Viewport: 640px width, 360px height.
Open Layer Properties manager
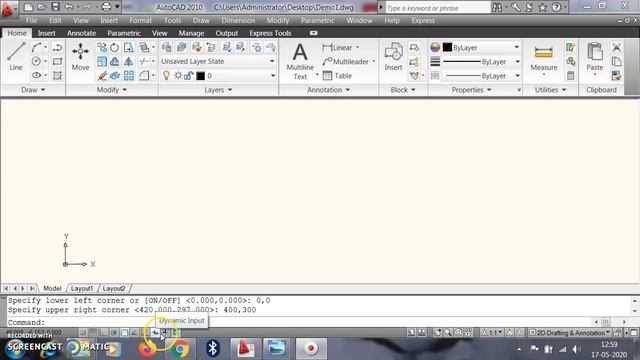[167, 47]
